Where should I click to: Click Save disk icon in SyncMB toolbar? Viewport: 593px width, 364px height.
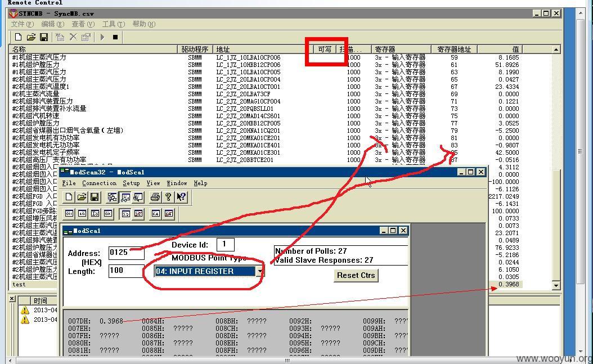pyautogui.click(x=44, y=37)
